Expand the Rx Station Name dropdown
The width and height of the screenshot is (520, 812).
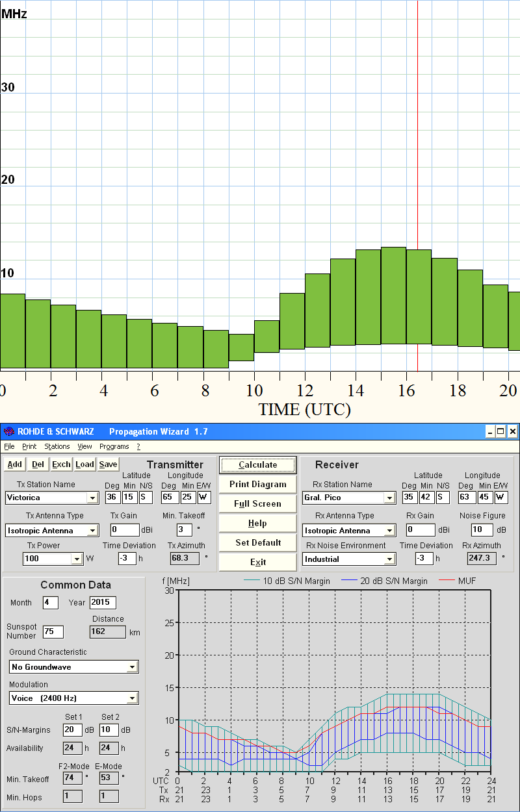pos(389,498)
